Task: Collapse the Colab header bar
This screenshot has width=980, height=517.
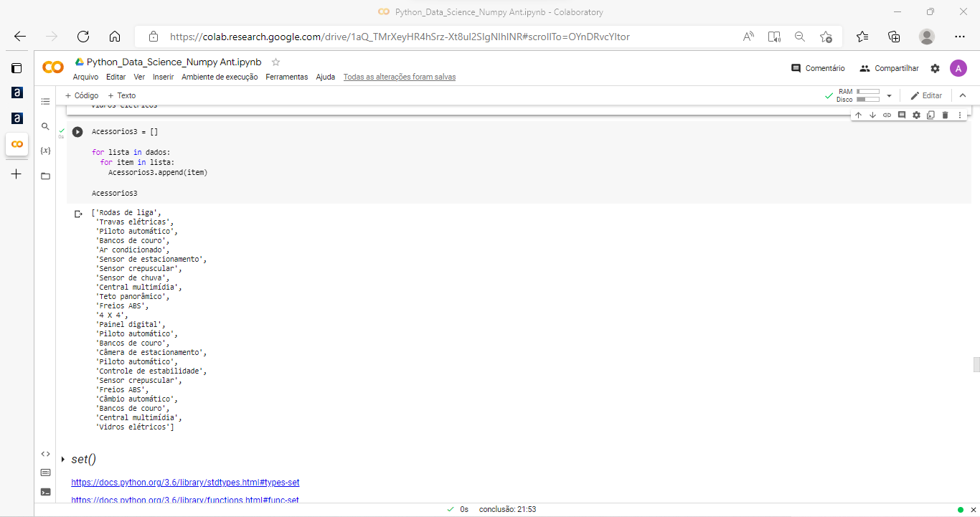Action: pyautogui.click(x=963, y=95)
